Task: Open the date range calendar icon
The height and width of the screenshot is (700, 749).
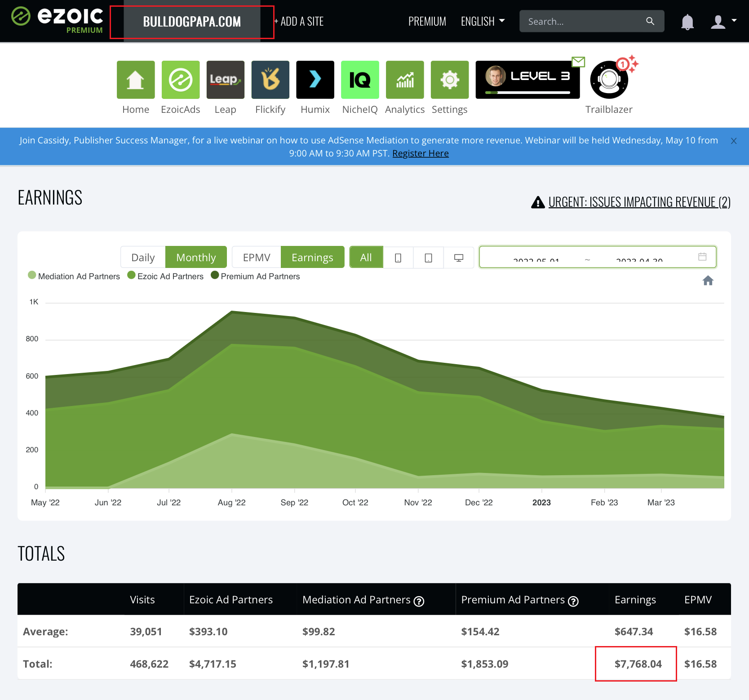Action: 702,257
